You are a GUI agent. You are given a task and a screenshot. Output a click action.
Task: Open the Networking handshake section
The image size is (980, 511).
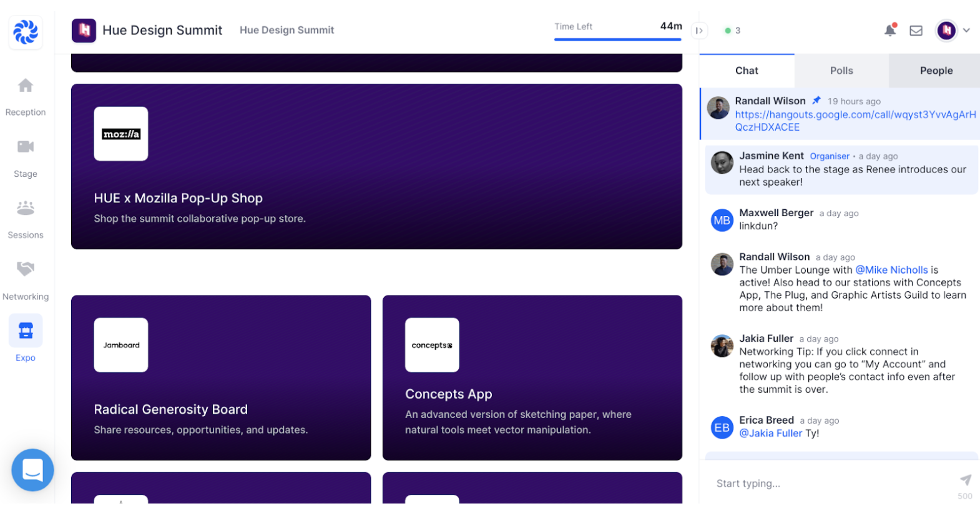pos(26,281)
